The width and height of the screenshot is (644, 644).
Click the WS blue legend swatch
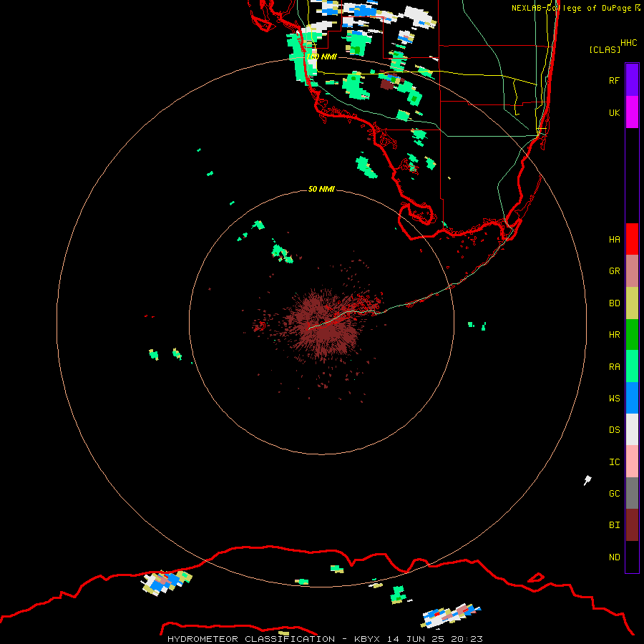(x=632, y=398)
